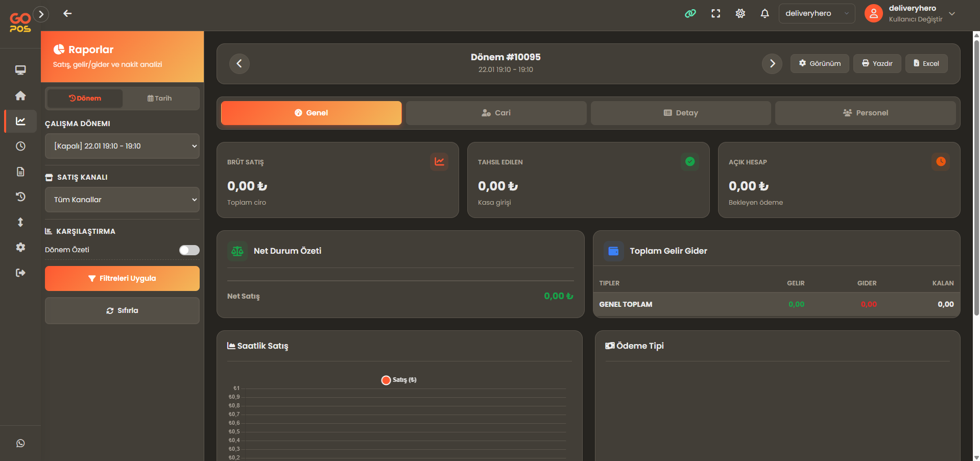Click the GoPOS logo
The image size is (980, 461).
tap(20, 23)
